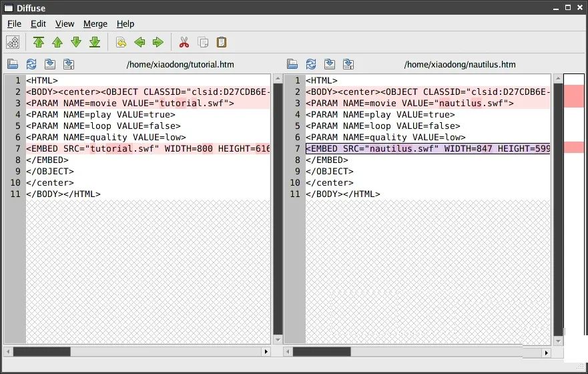Reload icon for nautilus.htm pane
This screenshot has width=588, height=374.
click(x=311, y=64)
